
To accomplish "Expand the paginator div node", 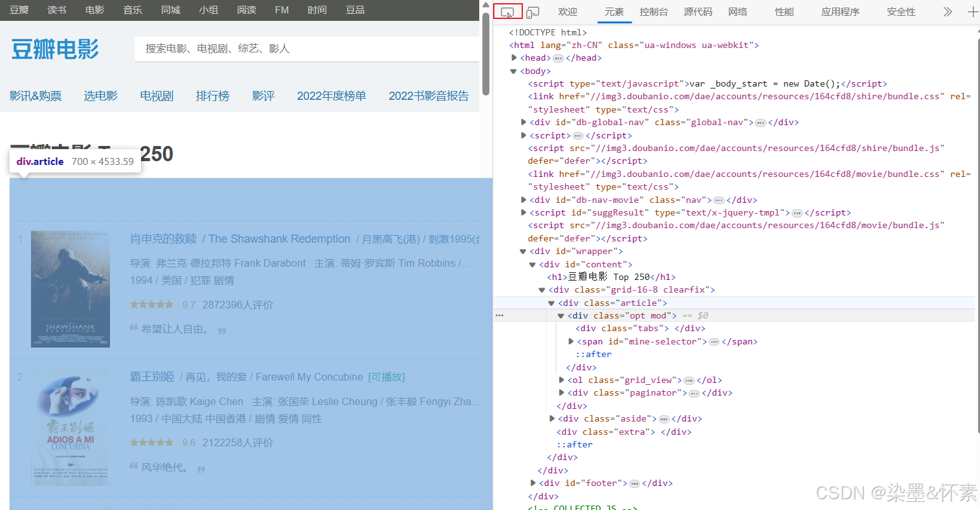I will pyautogui.click(x=561, y=392).
